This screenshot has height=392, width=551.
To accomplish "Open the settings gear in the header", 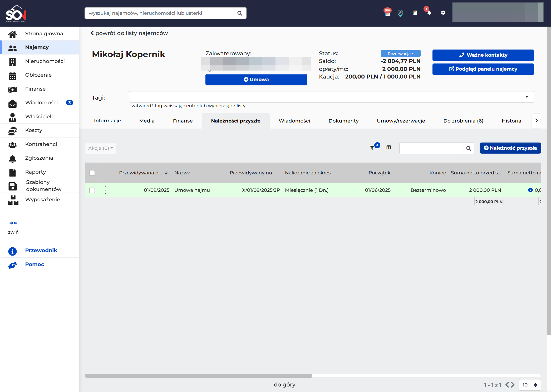I will 443,13.
